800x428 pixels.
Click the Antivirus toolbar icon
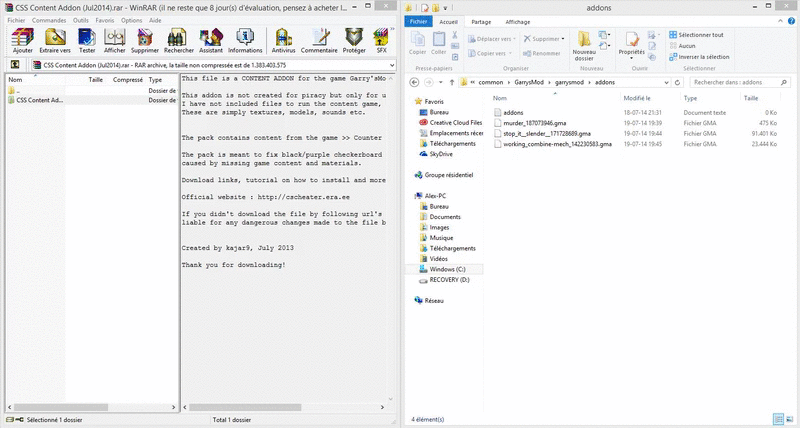tap(283, 41)
